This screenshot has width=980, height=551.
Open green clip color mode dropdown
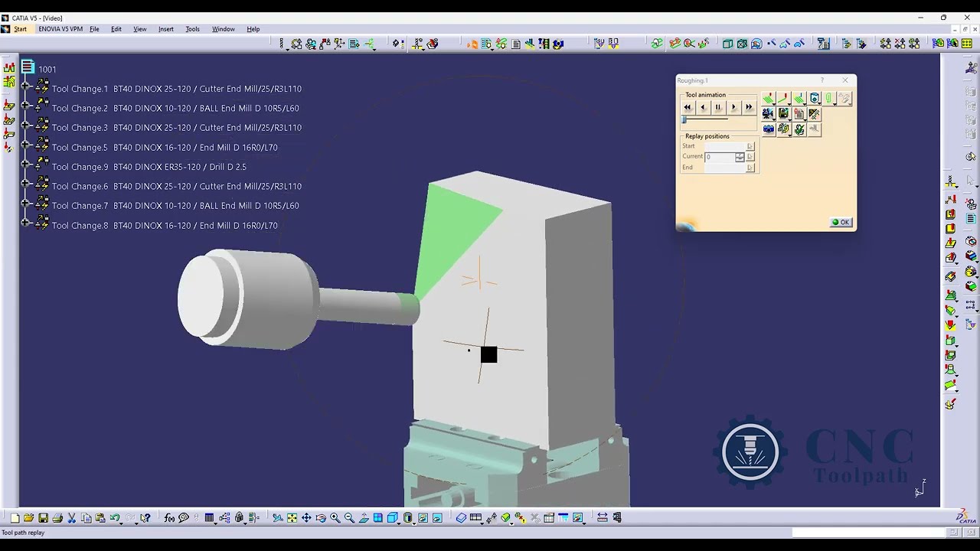coord(830,98)
